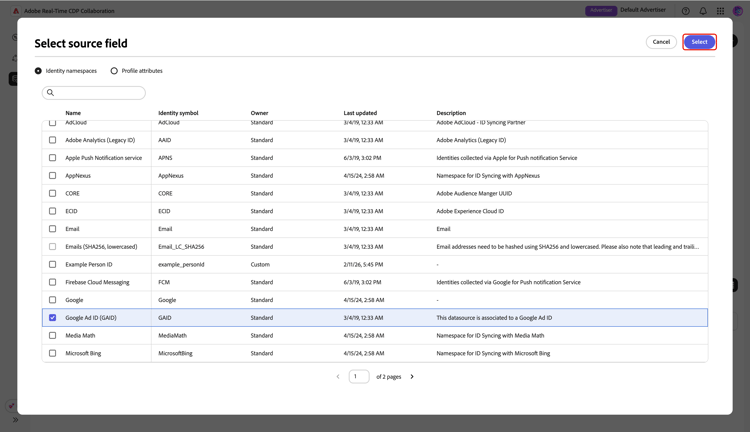Click the Cancel button
Image resolution: width=750 pixels, height=432 pixels.
(x=661, y=42)
